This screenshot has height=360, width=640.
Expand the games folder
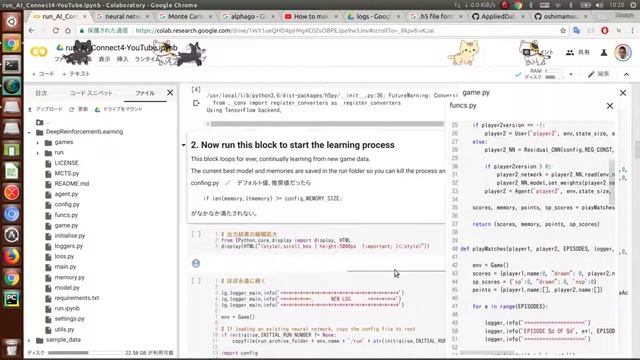(x=38, y=142)
